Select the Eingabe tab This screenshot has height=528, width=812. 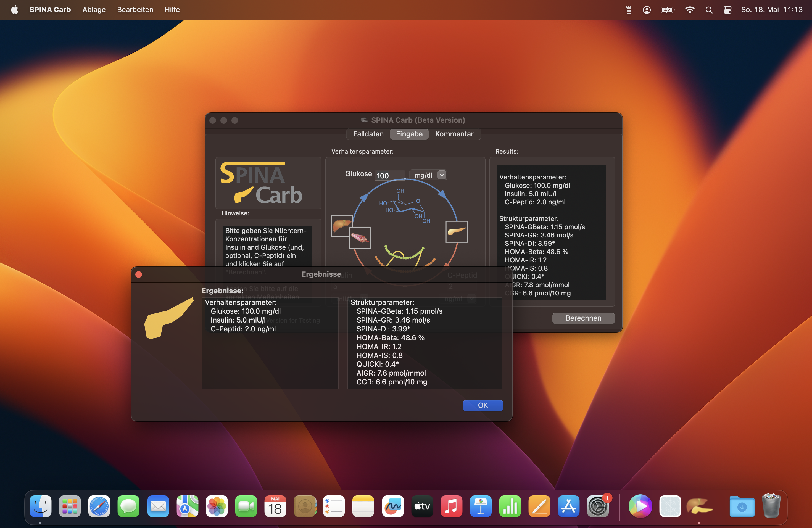point(409,134)
